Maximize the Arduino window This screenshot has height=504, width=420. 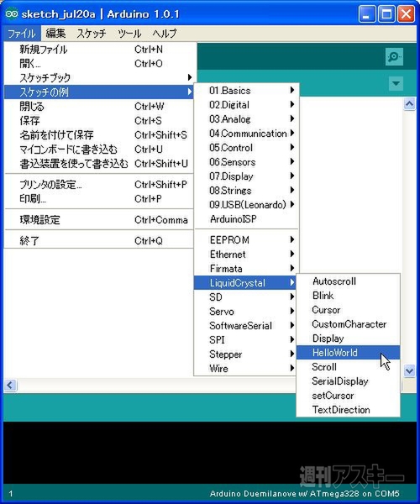[386, 14]
